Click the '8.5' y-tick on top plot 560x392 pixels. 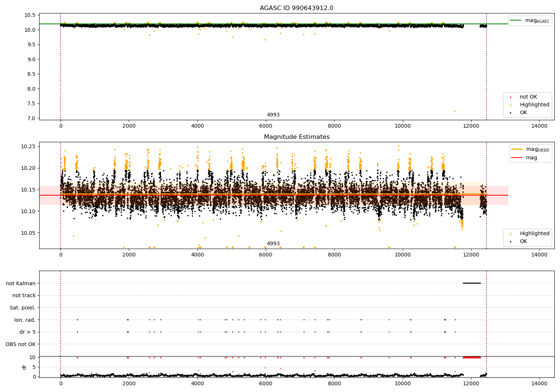[x=31, y=74]
